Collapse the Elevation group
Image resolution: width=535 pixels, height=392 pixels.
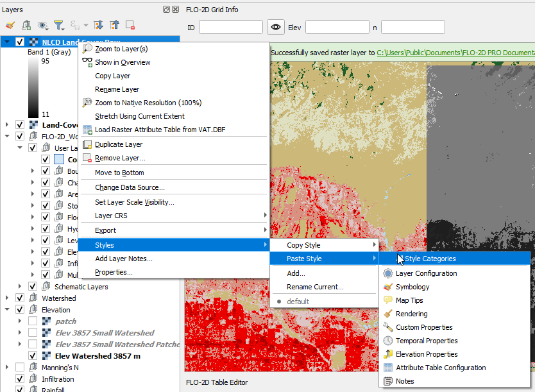(7, 310)
